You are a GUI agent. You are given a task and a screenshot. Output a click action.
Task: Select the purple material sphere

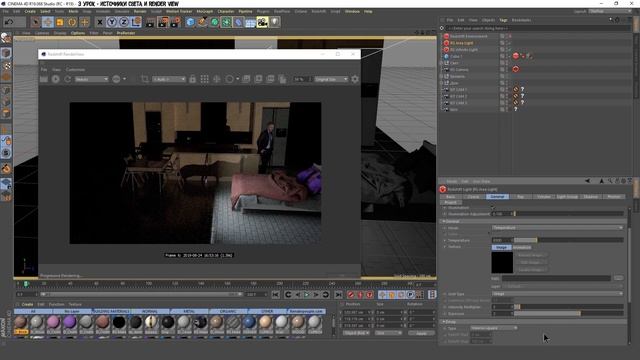(x=70, y=322)
